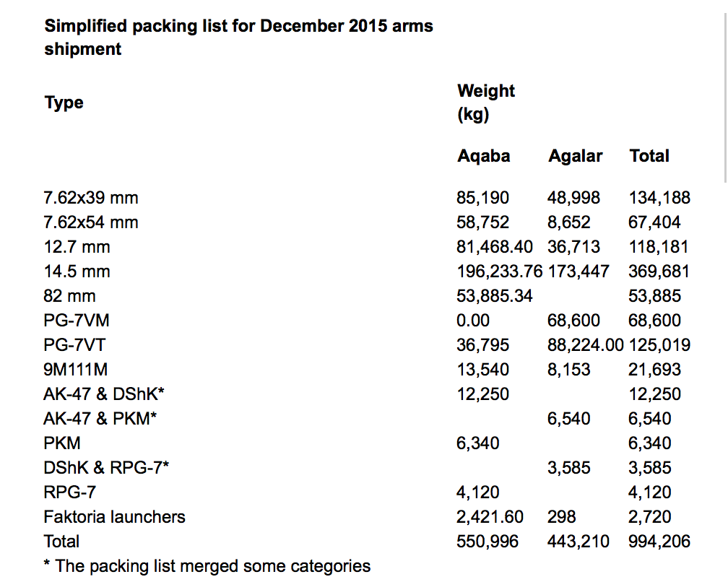The image size is (728, 582).
Task: Select the Faktoria launchers row label
Action: (114, 517)
